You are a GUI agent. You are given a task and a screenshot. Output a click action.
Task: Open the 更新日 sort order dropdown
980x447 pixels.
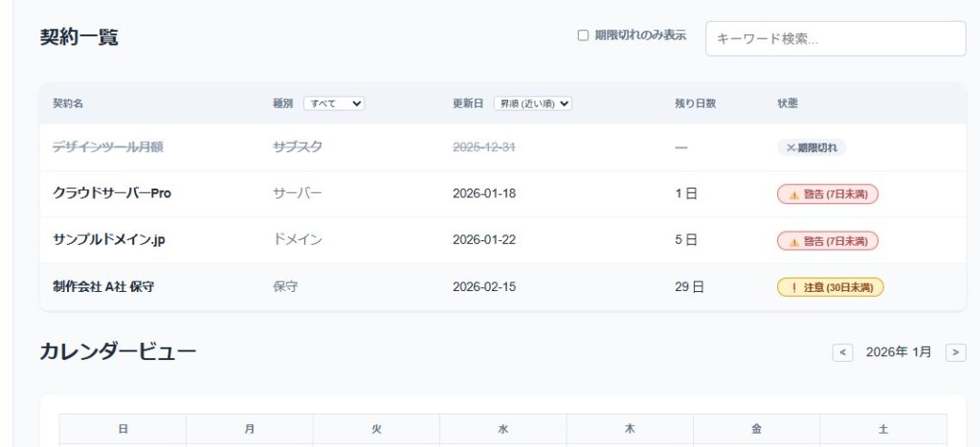click(532, 103)
